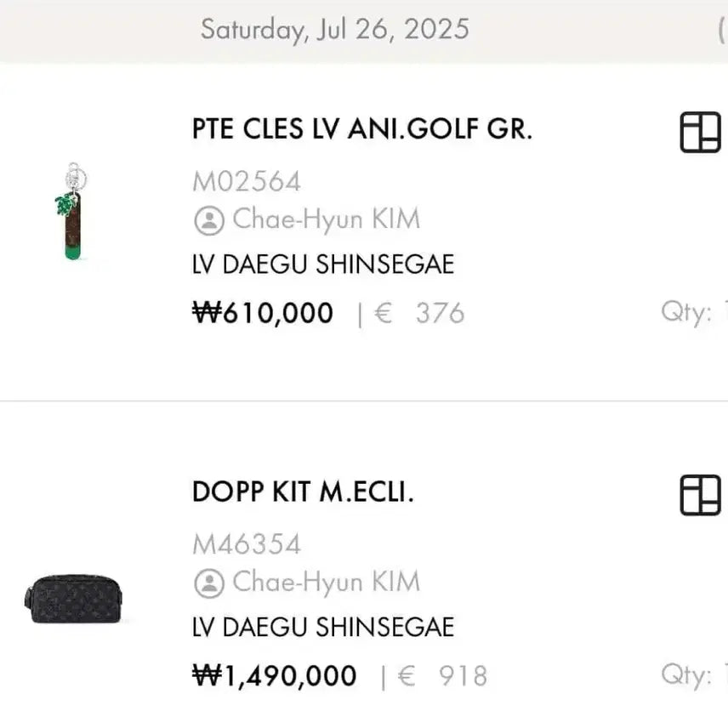Click Chae-Hyun KIM on the keychain item
Viewport: 728px width, 728px height.
coord(326,219)
